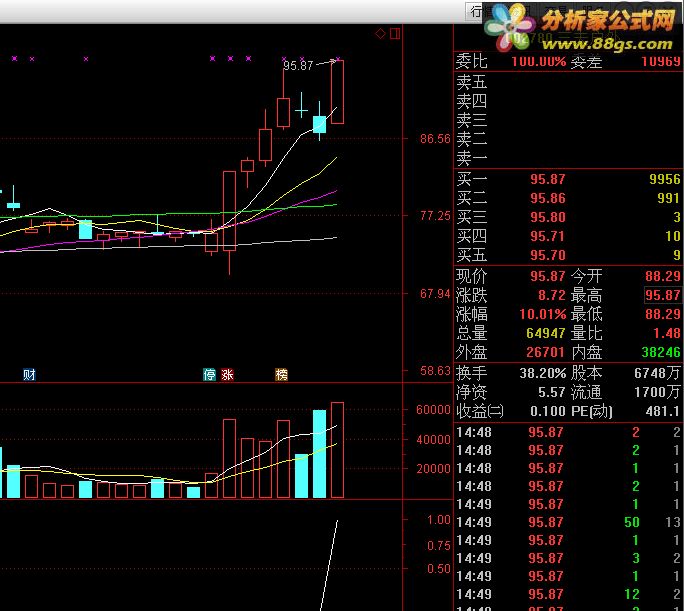
Task: Click the 0.50 indicator axis label
Action: click(x=438, y=569)
